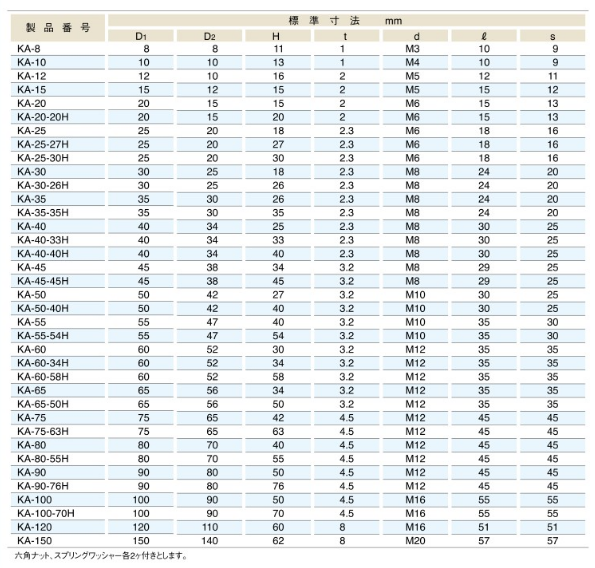
Task: Click the 標準寸法 mm header
Action: (346, 20)
